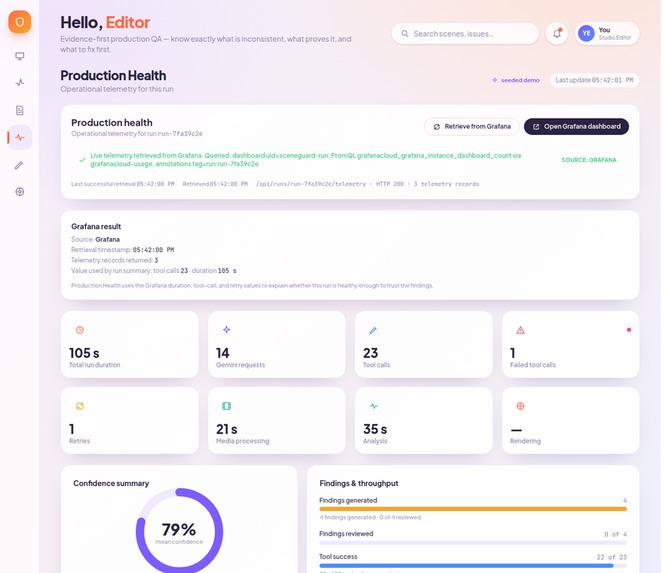Click the YE user avatar
Viewport: 666px width, 573px height.
[x=586, y=34]
